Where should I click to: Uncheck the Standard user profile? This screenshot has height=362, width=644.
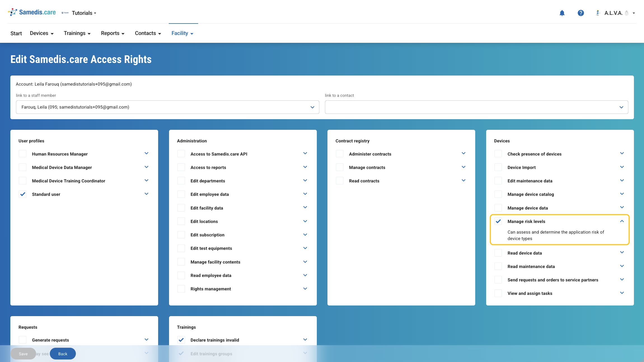point(23,194)
